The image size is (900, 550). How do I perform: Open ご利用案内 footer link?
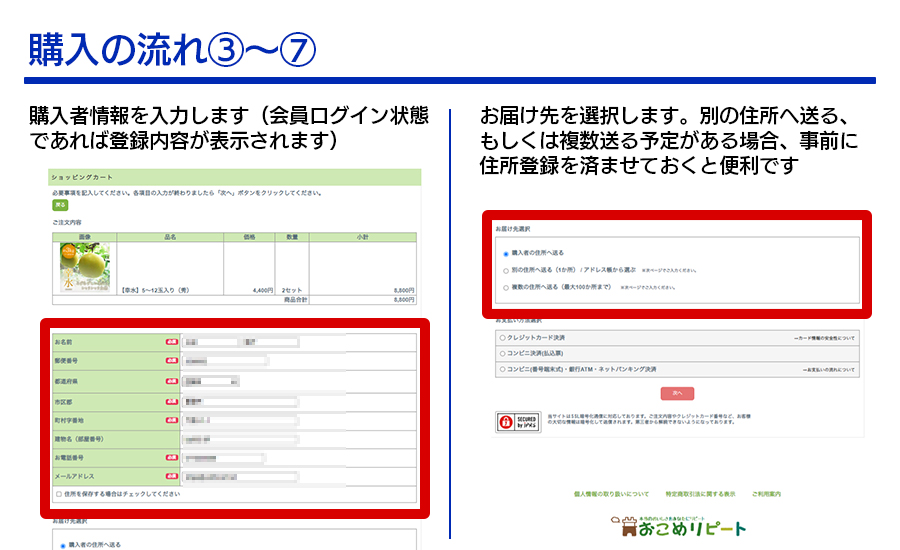click(x=766, y=494)
